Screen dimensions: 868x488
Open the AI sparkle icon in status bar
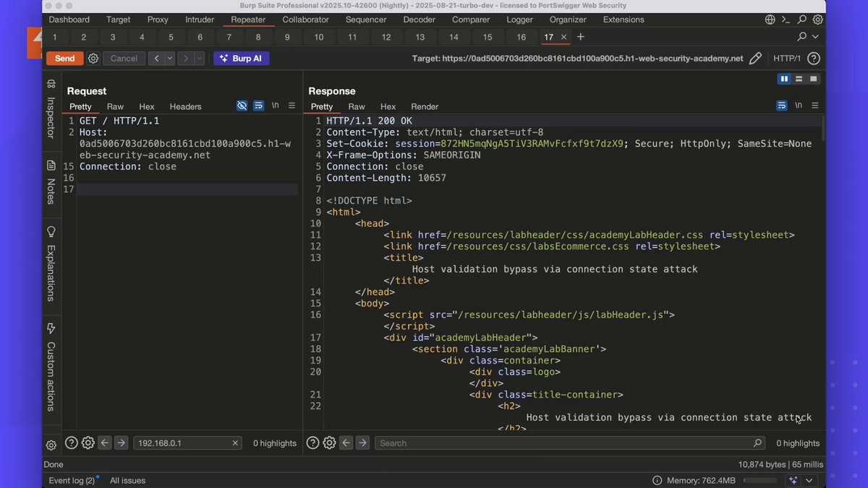793,481
